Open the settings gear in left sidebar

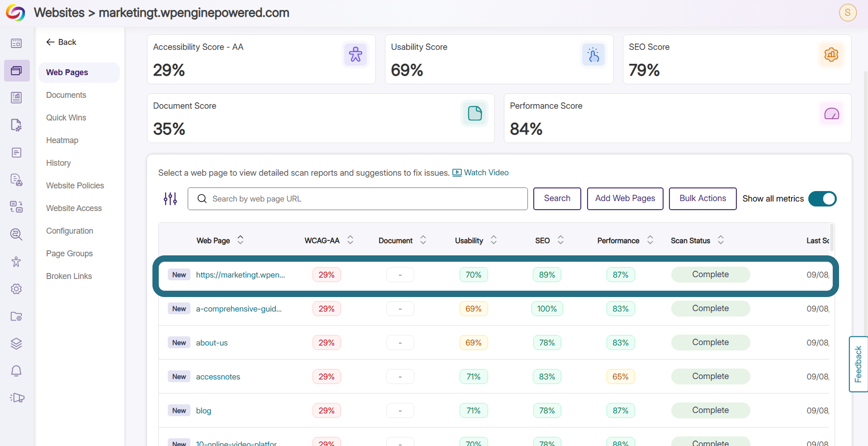16,289
